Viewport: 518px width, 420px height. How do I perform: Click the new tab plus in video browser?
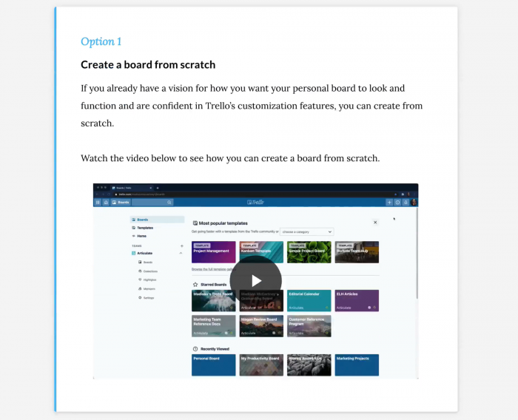click(158, 188)
